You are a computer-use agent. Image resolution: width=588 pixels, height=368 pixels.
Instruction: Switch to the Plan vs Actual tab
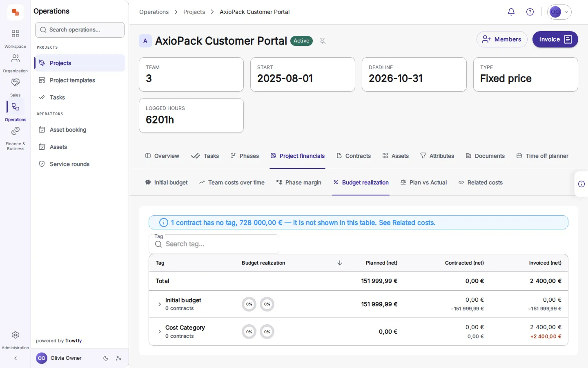click(423, 182)
